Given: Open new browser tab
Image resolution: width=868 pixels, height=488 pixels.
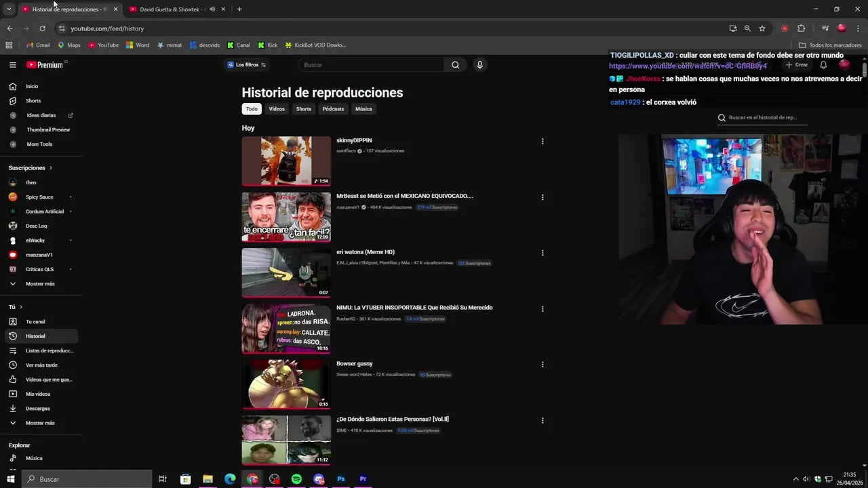Looking at the screenshot, I should pos(239,9).
